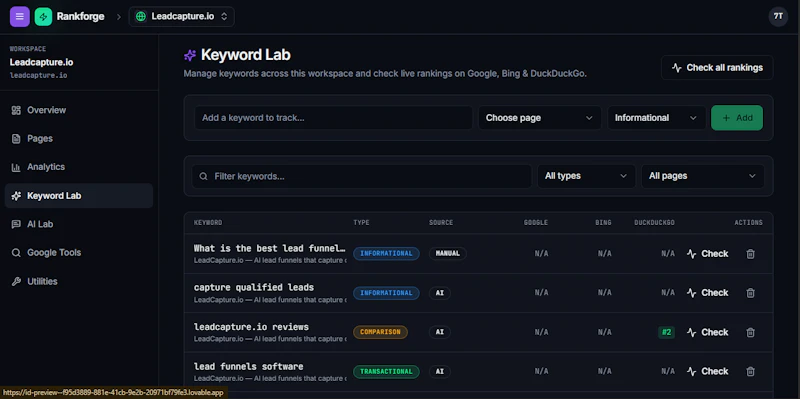Screen dimensions: 800x399
Task: Toggle the purple sidebar menu button
Action: tap(19, 16)
